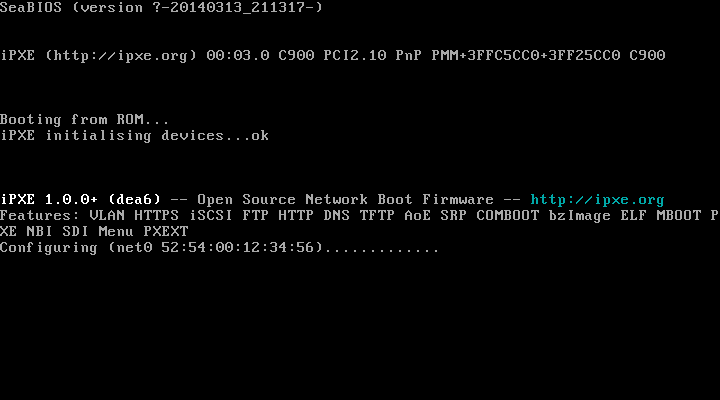
Task: Click the VLAN feature word
Action: click(x=107, y=215)
